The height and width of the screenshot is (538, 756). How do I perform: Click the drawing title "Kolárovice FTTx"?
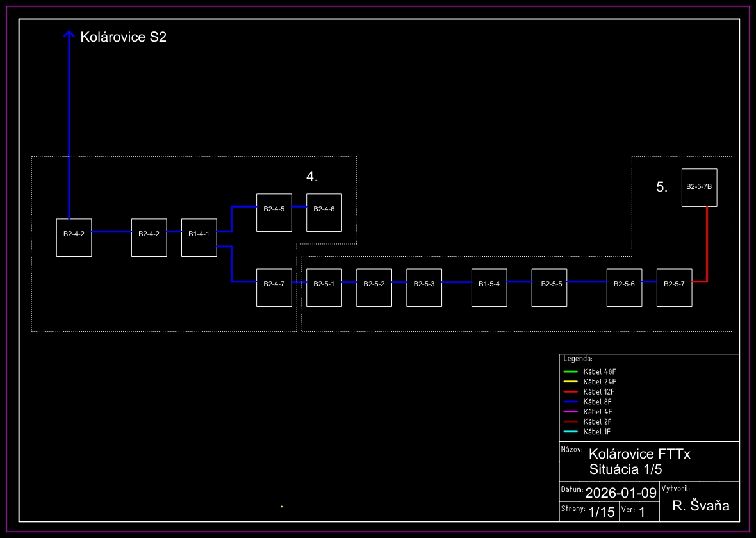point(639,453)
